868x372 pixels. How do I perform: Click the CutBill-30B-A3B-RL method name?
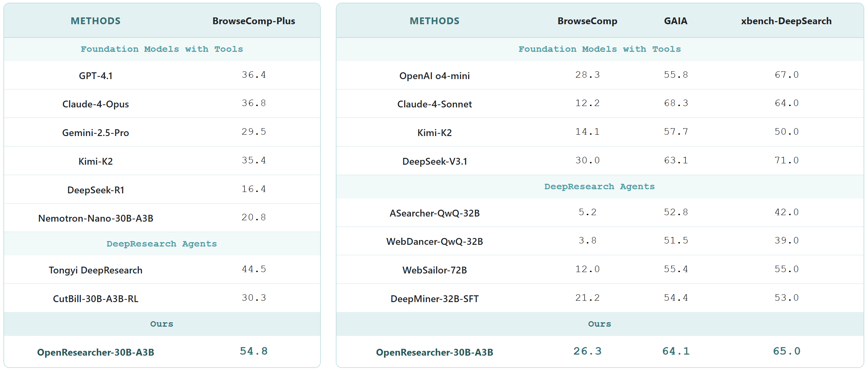click(x=95, y=299)
